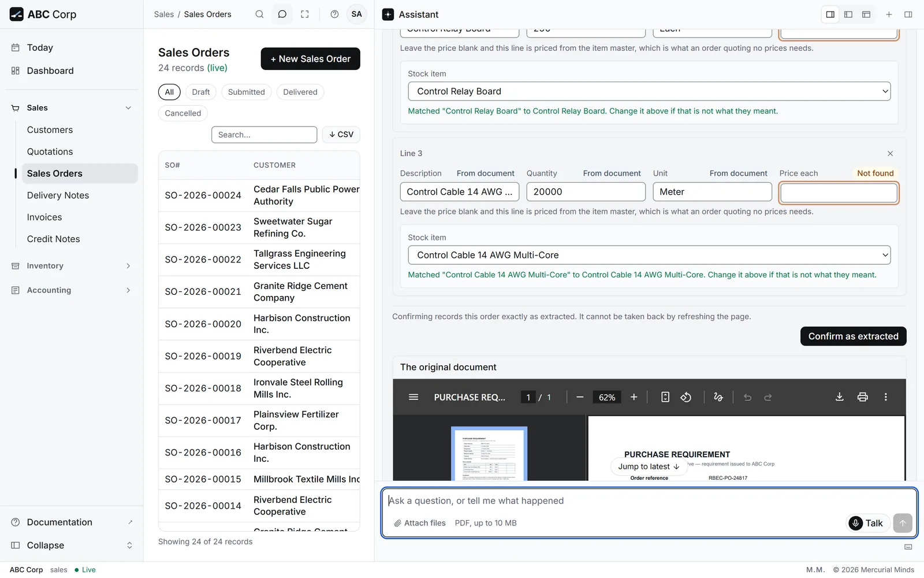Remove Line 3 with its X icon
Screen dimensions: 924x578
890,154
